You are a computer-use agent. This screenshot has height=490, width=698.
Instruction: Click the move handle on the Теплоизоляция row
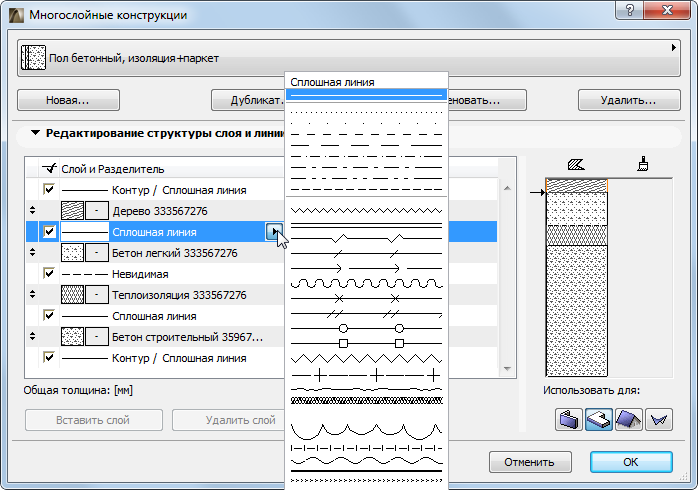pyautogui.click(x=32, y=294)
